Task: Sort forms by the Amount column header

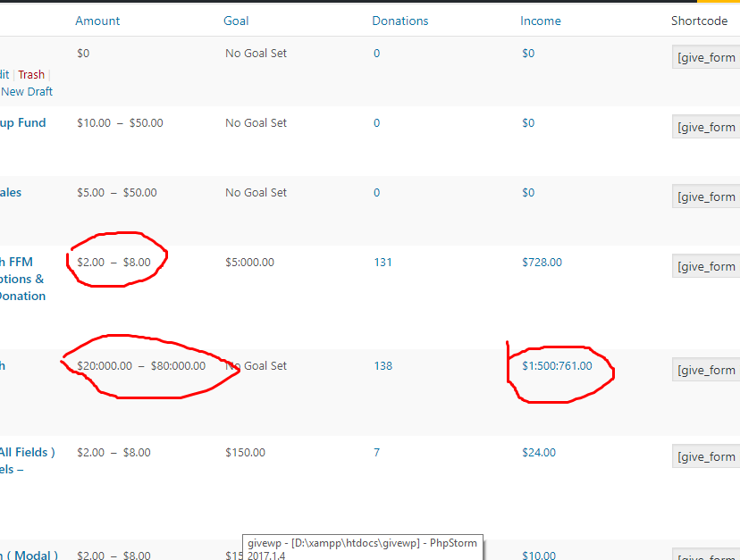Action: tap(97, 21)
